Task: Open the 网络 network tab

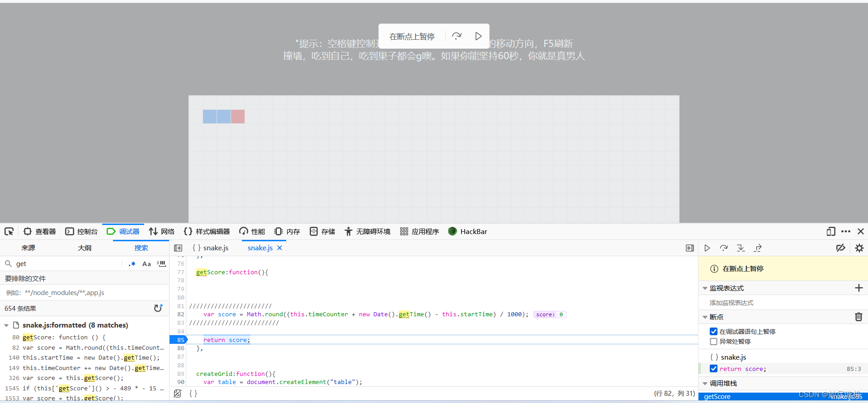Action: (162, 232)
